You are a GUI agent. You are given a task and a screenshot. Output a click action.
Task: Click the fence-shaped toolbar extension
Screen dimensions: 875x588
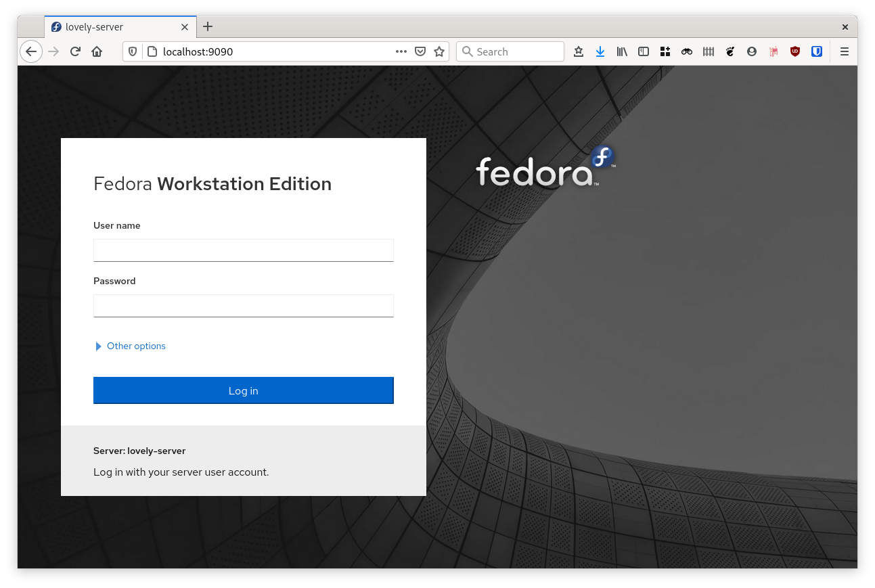[709, 51]
